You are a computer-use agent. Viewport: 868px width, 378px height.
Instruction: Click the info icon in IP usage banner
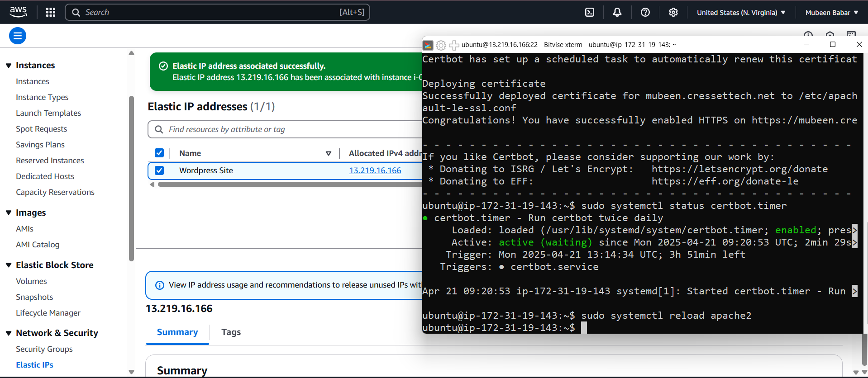pyautogui.click(x=160, y=285)
